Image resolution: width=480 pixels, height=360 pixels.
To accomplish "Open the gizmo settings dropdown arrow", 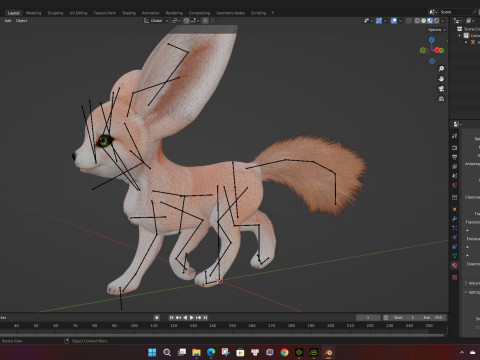I will 385,21.
